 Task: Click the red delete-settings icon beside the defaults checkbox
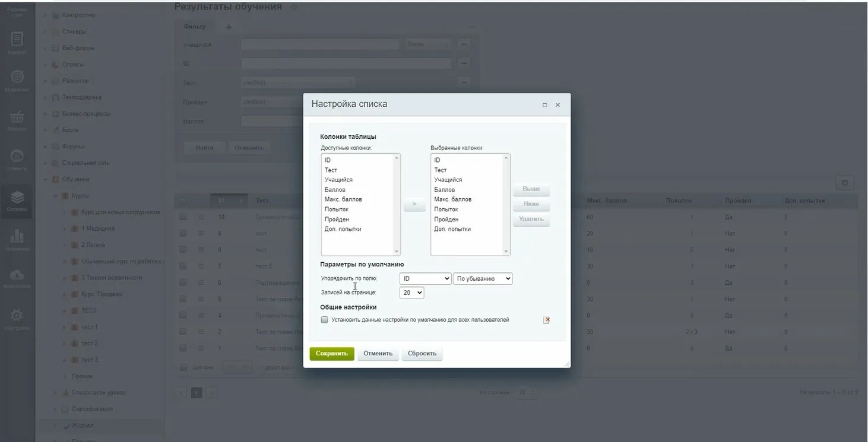click(546, 320)
